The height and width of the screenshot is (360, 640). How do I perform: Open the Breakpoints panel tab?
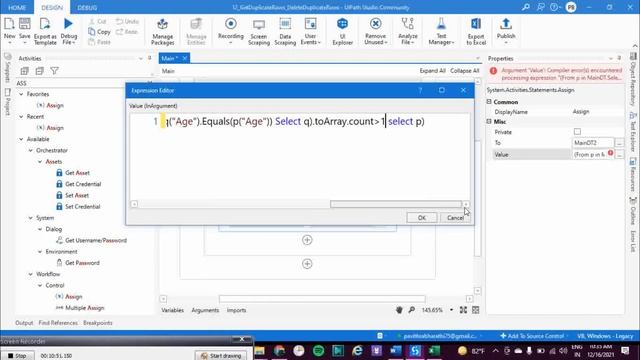point(98,323)
